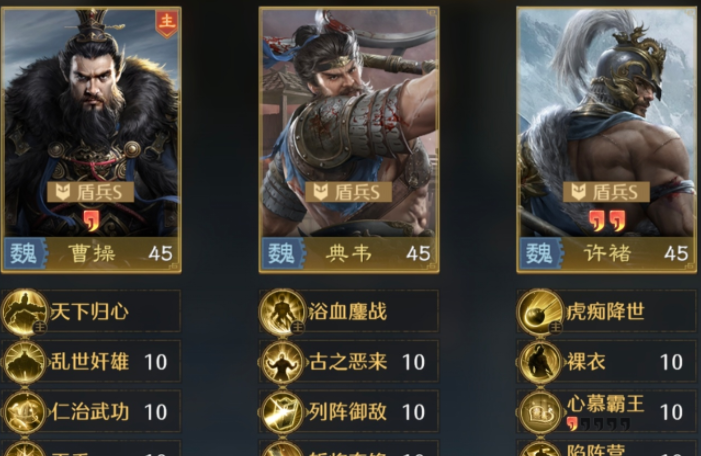Click the 魏 faction badge beside 典韦
This screenshot has height=456, width=701.
coord(283,253)
